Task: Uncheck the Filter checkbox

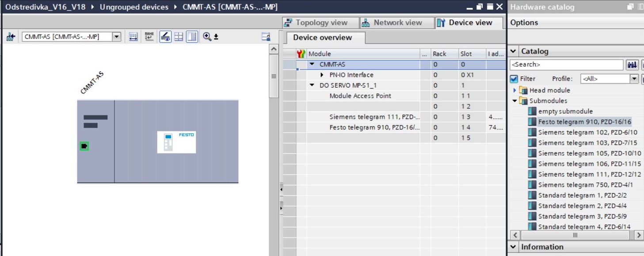Action: [514, 79]
